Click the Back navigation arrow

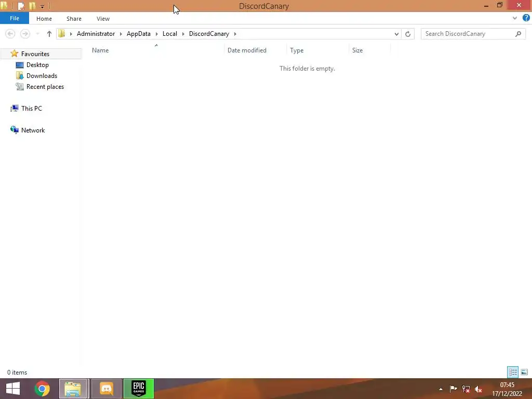10,34
